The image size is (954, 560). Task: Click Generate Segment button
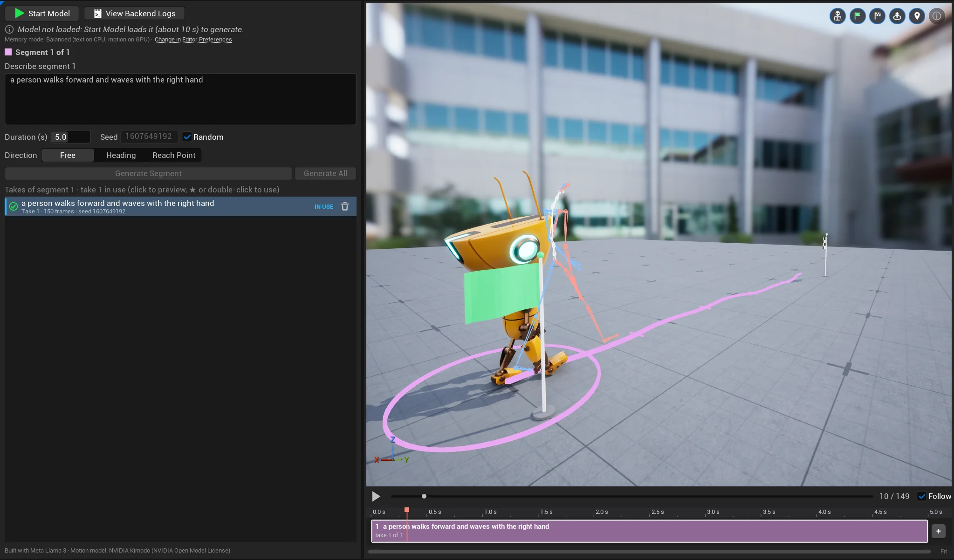(148, 173)
